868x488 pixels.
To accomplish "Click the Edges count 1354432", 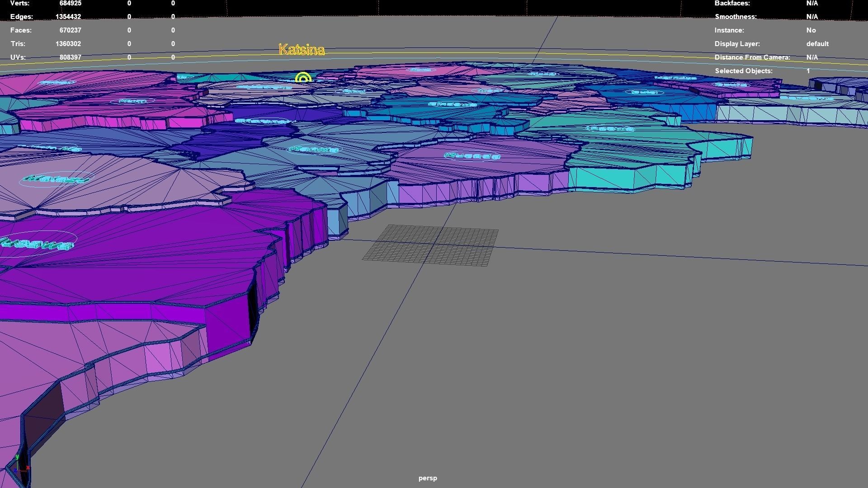I will [x=68, y=17].
